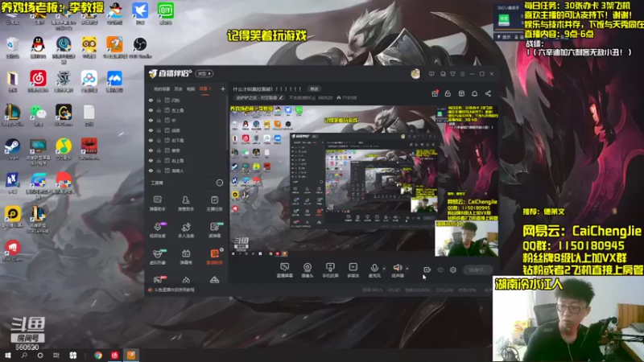Open the 虚拟形象 tool
Screen dimensions: 644x362
157,256
